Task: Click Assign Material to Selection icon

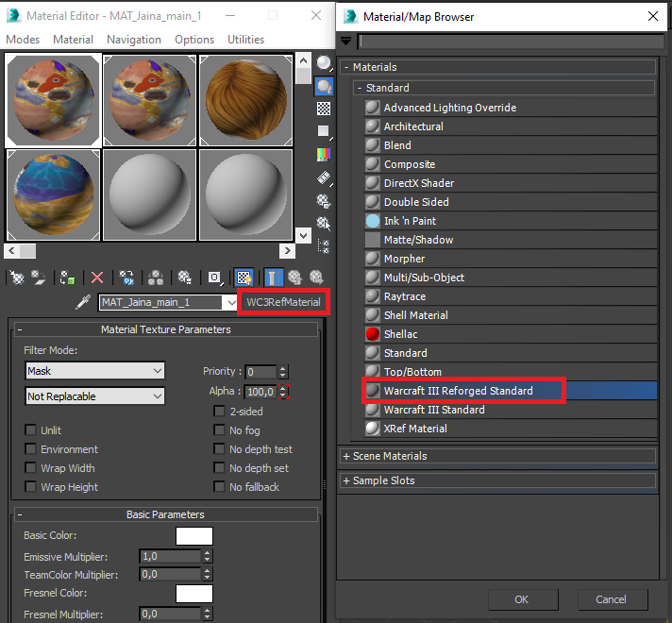Action: (x=68, y=278)
